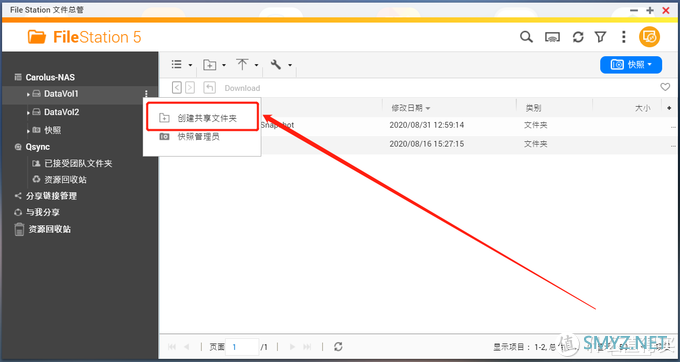Screen dimensions: 680x362
Task: Click the page number input field
Action: 242,347
